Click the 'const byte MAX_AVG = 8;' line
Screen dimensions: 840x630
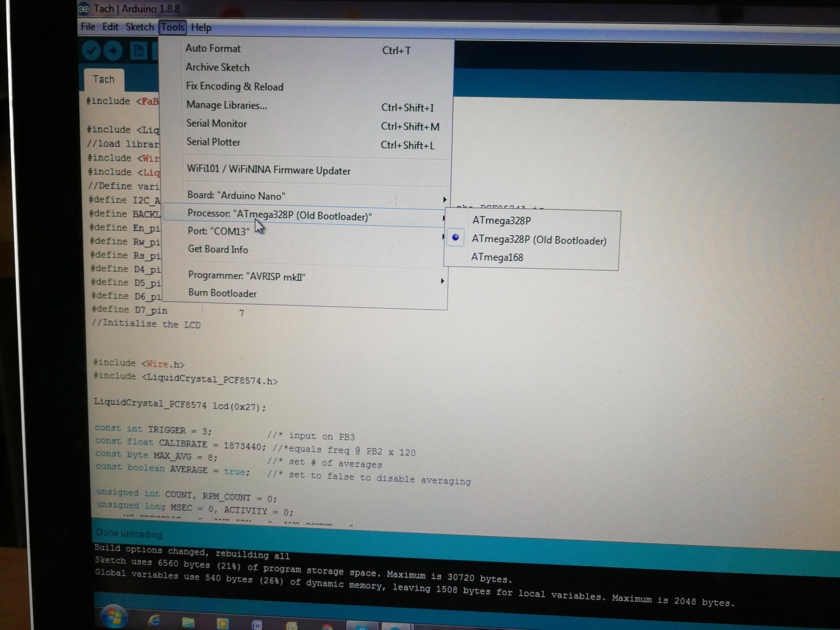click(156, 455)
